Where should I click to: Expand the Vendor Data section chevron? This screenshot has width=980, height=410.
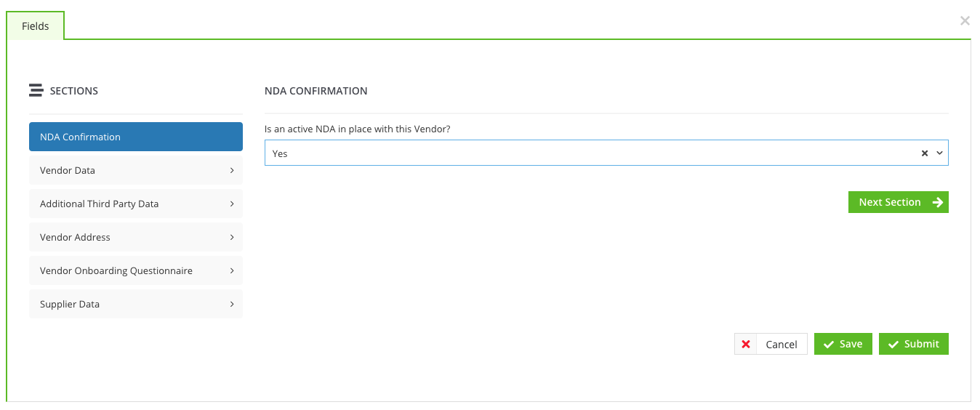point(232,170)
